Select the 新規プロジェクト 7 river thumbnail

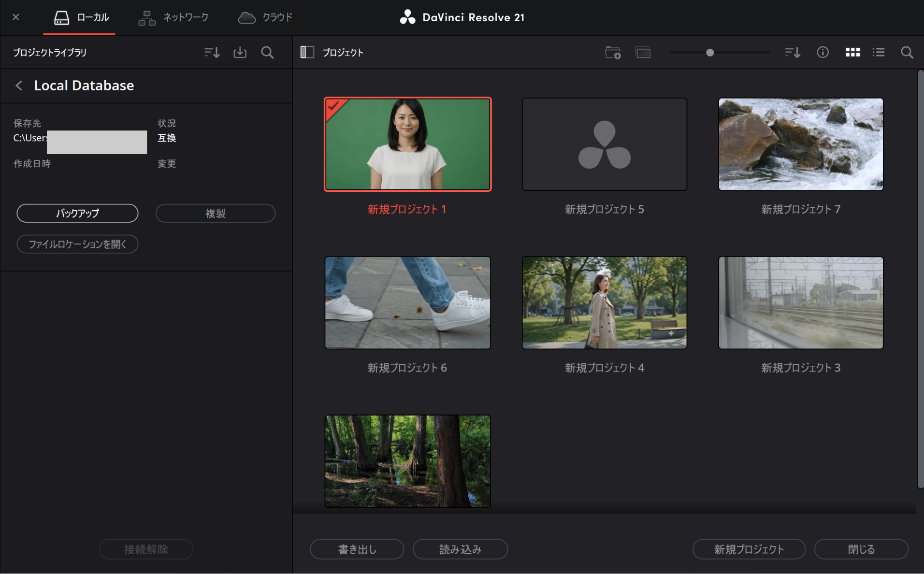pos(801,144)
